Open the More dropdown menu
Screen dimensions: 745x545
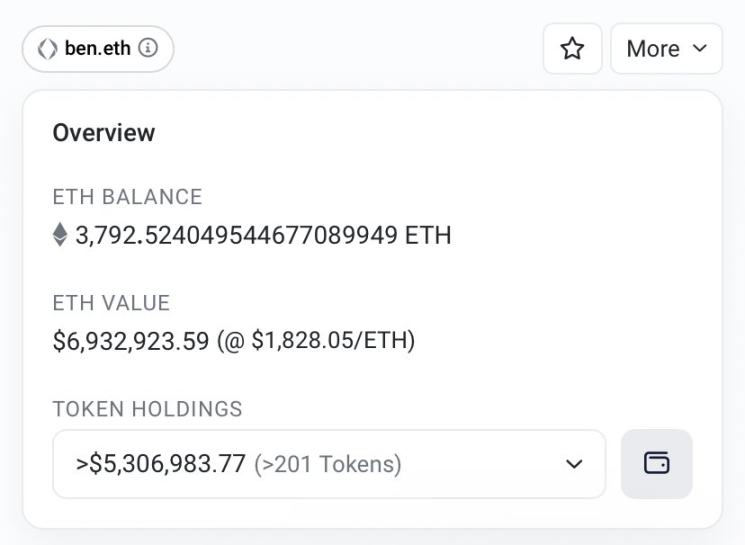click(666, 49)
